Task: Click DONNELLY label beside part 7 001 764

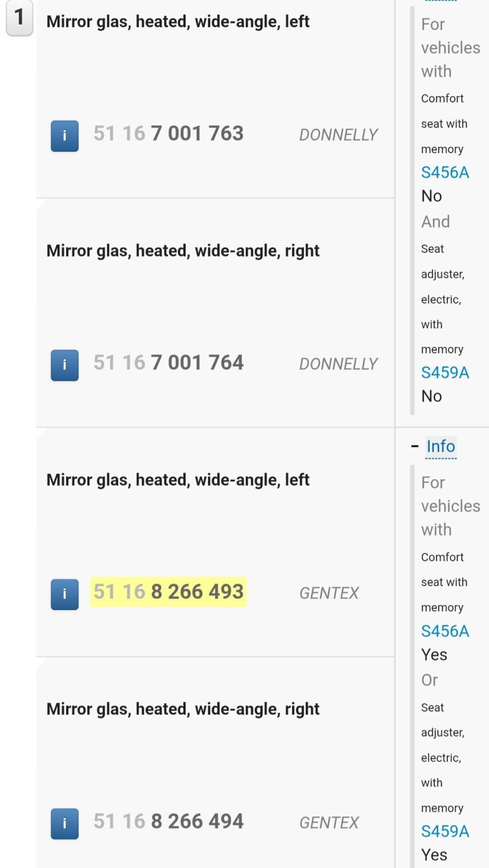Action: [x=338, y=364]
